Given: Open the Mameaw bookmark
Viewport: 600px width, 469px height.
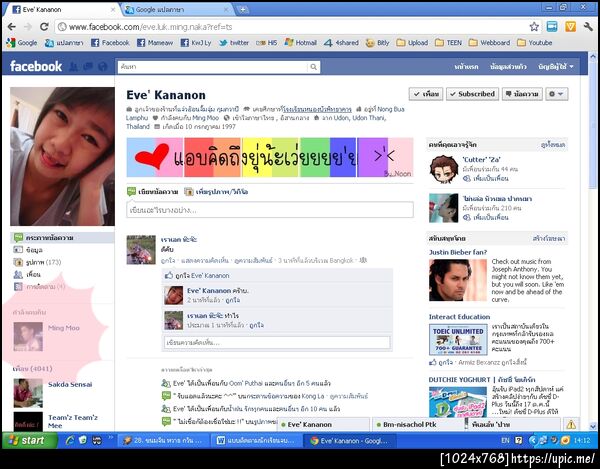Looking at the screenshot, I should click(155, 43).
